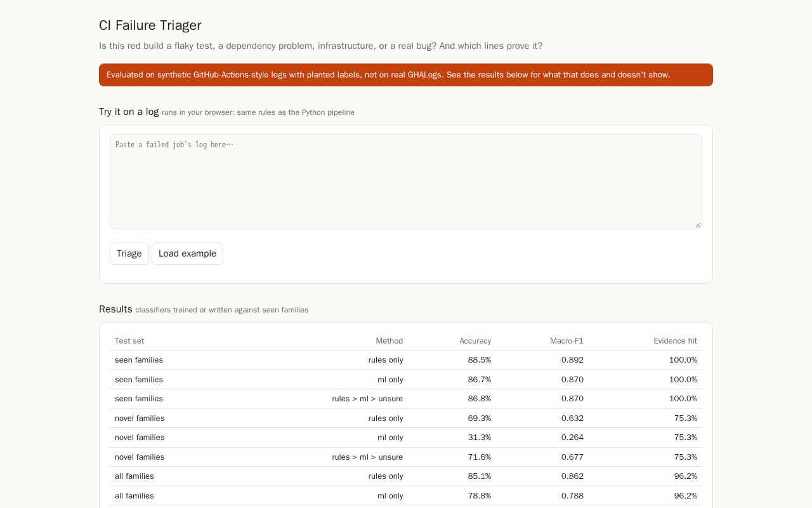Load the example log
This screenshot has width=812, height=508.
(x=187, y=253)
